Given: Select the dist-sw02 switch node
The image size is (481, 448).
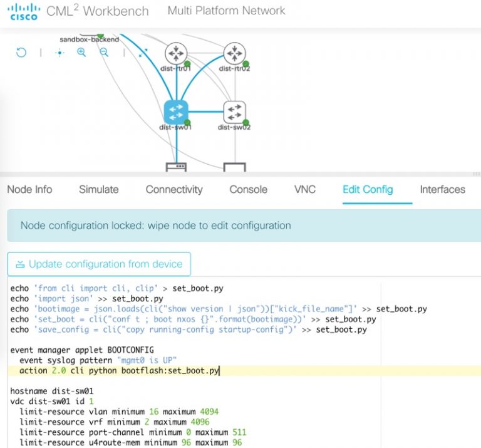Looking at the screenshot, I should (234, 112).
